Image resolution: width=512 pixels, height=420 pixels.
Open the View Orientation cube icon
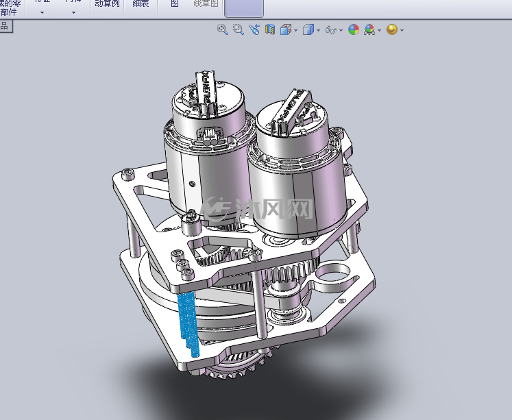tap(286, 29)
